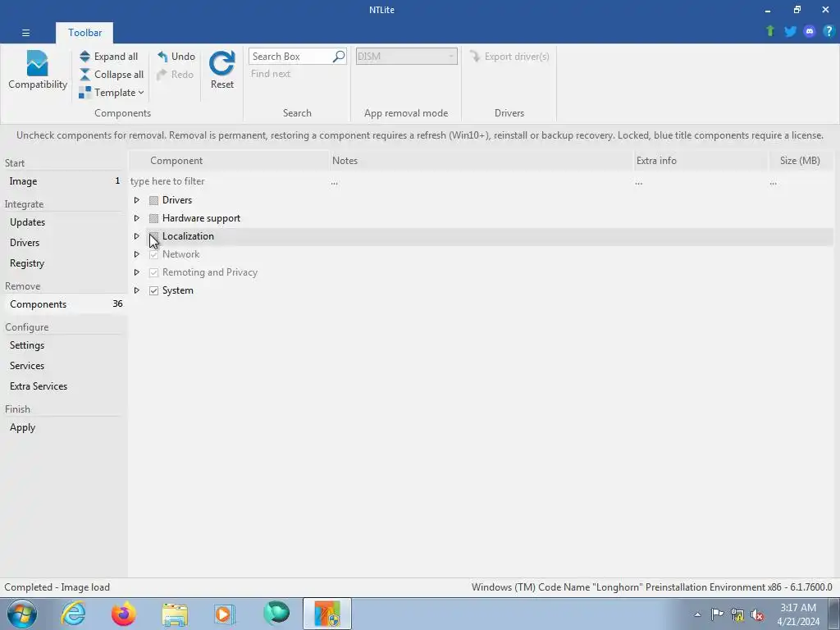Toggle the Hardware support checkbox
The image size is (840, 630).
(x=153, y=218)
